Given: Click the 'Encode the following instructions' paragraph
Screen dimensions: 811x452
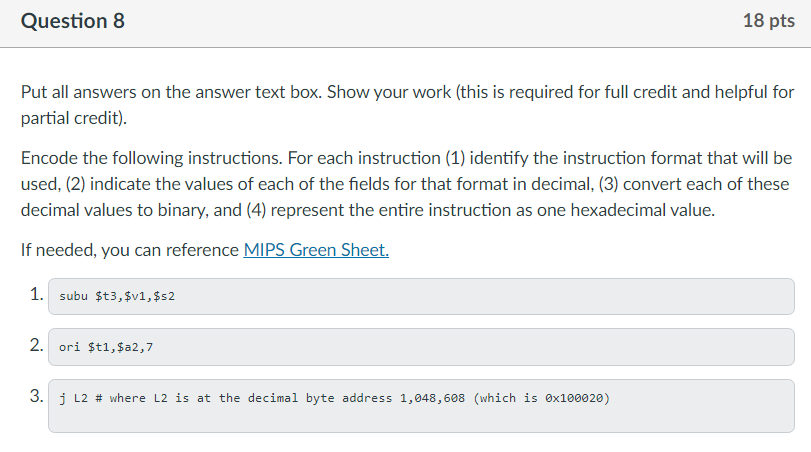Looking at the screenshot, I should pos(406,184).
